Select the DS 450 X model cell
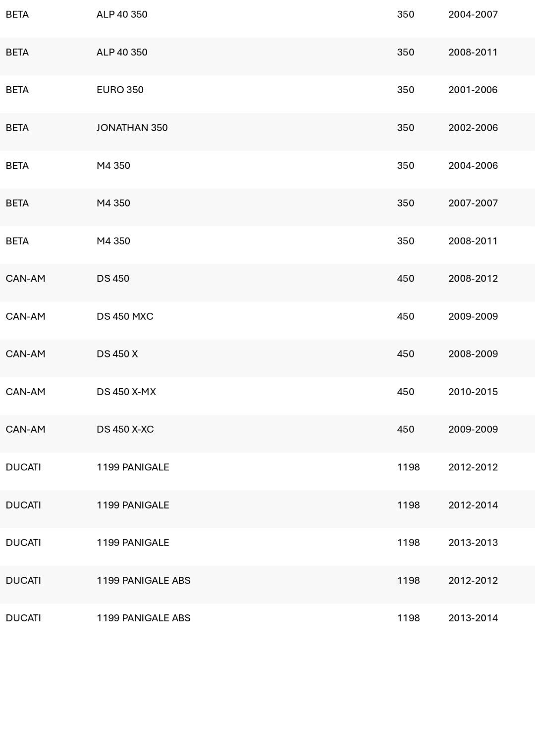The image size is (535, 756). pyautogui.click(x=117, y=354)
